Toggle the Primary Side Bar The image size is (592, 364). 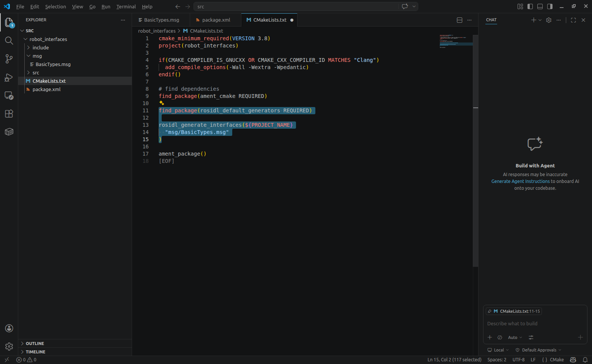click(530, 6)
